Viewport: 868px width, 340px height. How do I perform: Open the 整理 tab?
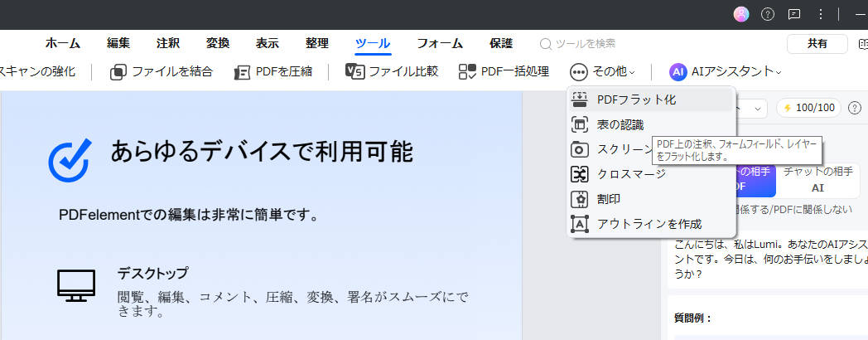click(317, 43)
